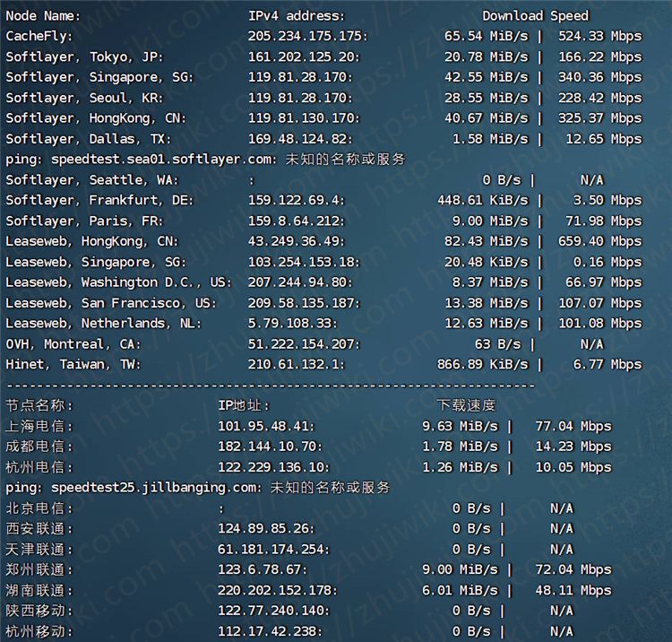Viewport: 672px width, 642px height.
Task: Select the 72.04 Mbps value
Action: click(573, 570)
